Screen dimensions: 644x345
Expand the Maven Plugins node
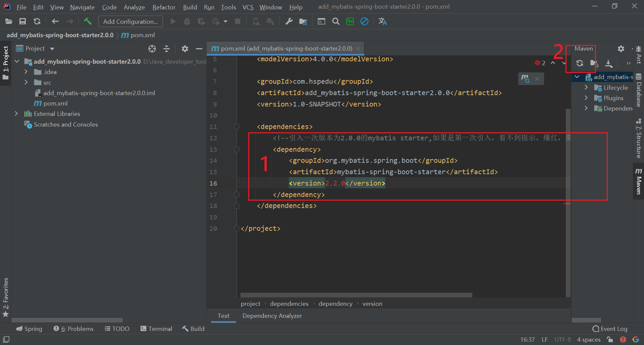pos(586,98)
